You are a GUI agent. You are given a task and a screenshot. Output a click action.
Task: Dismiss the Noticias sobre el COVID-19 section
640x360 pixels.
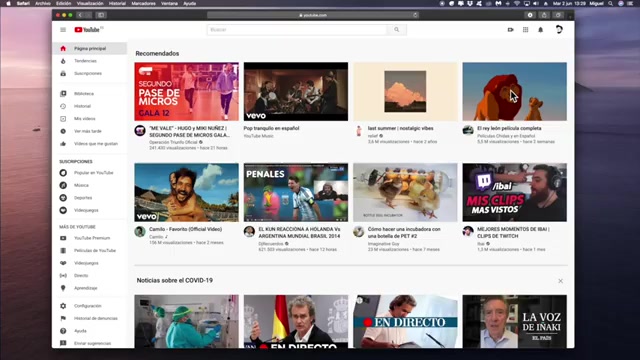pos(560,281)
